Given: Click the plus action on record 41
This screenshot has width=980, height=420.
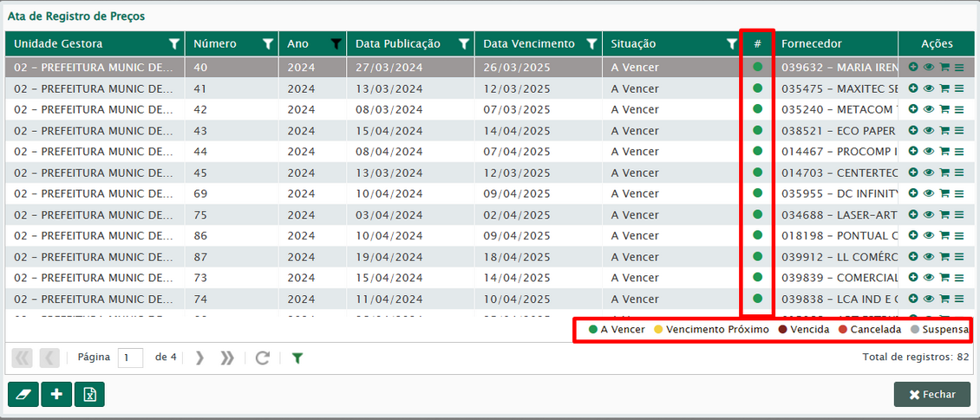Looking at the screenshot, I should [x=913, y=89].
